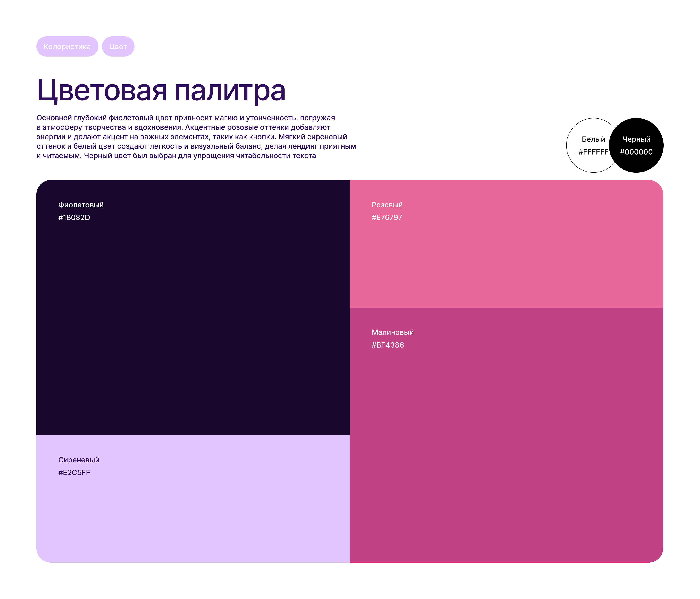Screen dimensions: 700x599
Task: Click the #18082D hex code text
Action: 74,218
